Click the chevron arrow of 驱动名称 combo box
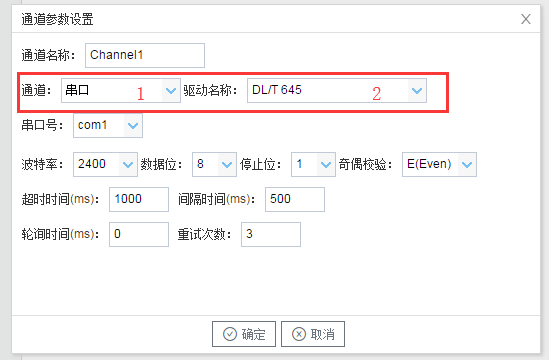The image size is (549, 360). point(417,91)
